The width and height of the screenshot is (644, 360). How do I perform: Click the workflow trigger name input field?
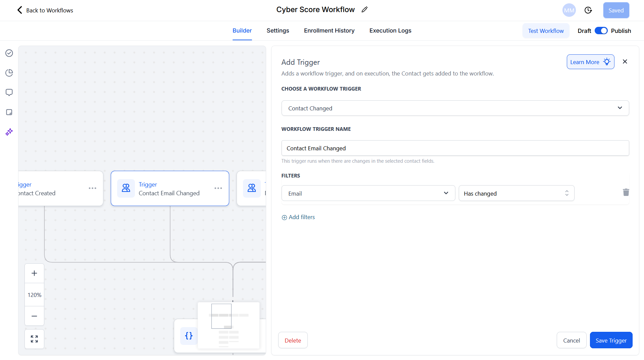tap(455, 148)
